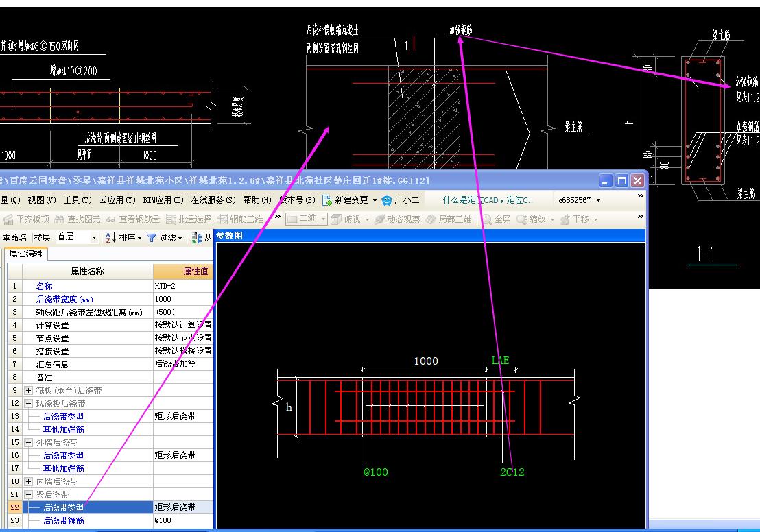Click the 属性名称 column header
This screenshot has width=760, height=532.
(88, 271)
